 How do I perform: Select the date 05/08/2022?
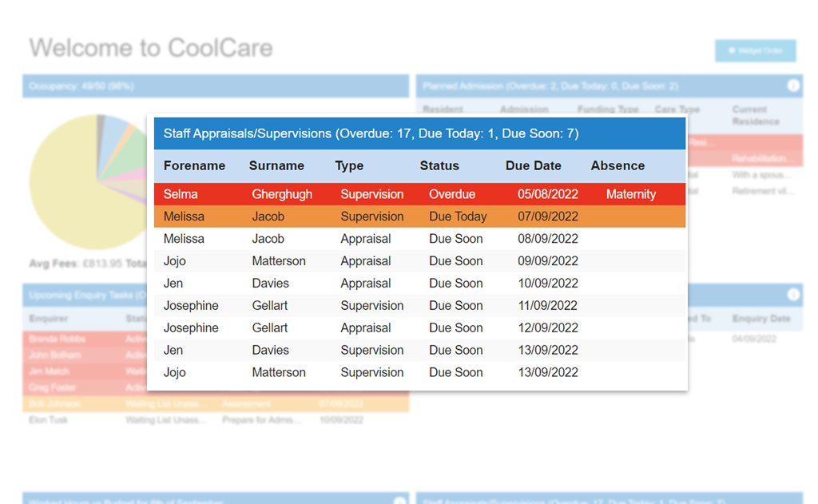[548, 194]
